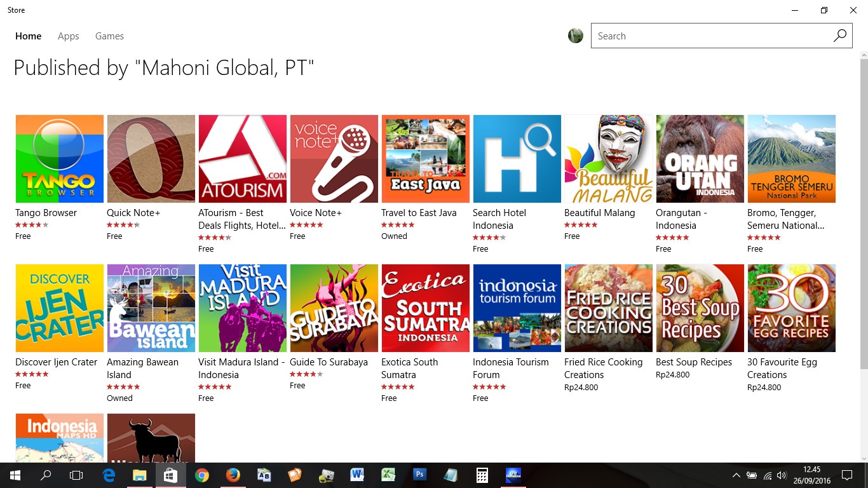868x488 pixels.
Task: Click the "Bromo, Tengger, Semeru National" title
Action: [x=786, y=219]
